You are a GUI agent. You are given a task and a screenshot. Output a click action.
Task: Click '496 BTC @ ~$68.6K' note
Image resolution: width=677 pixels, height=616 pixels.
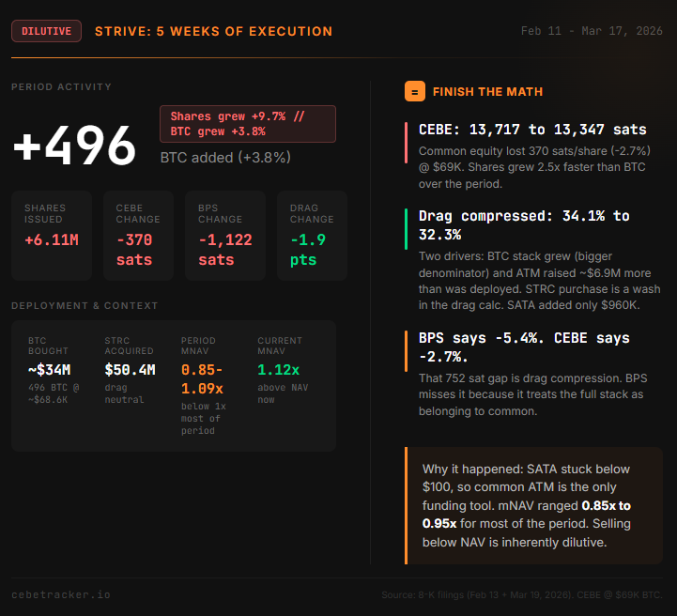pyautogui.click(x=54, y=393)
